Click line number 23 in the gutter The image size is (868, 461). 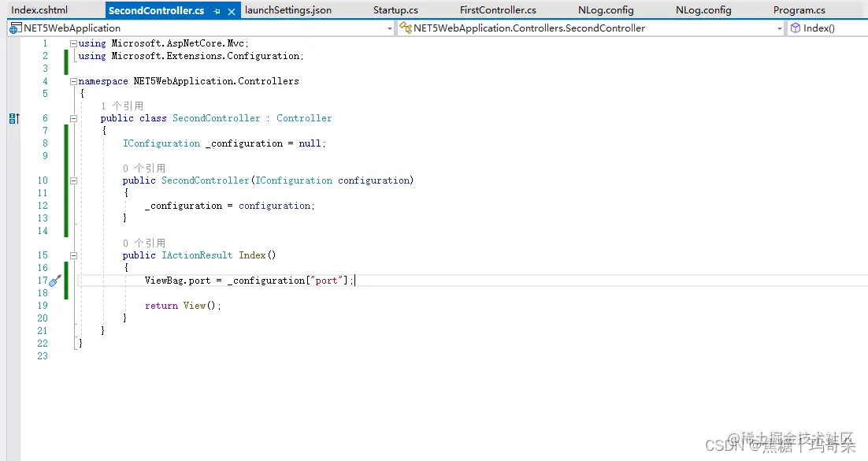tap(43, 355)
